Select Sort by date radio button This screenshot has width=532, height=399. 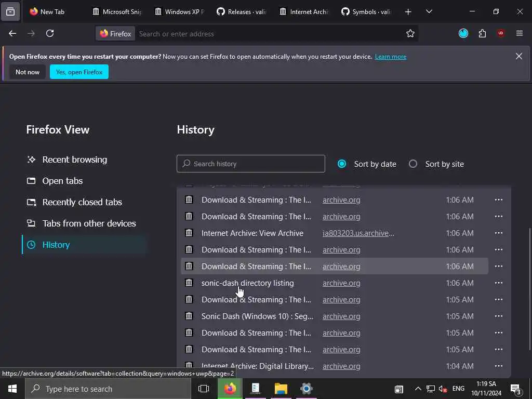coord(342,164)
